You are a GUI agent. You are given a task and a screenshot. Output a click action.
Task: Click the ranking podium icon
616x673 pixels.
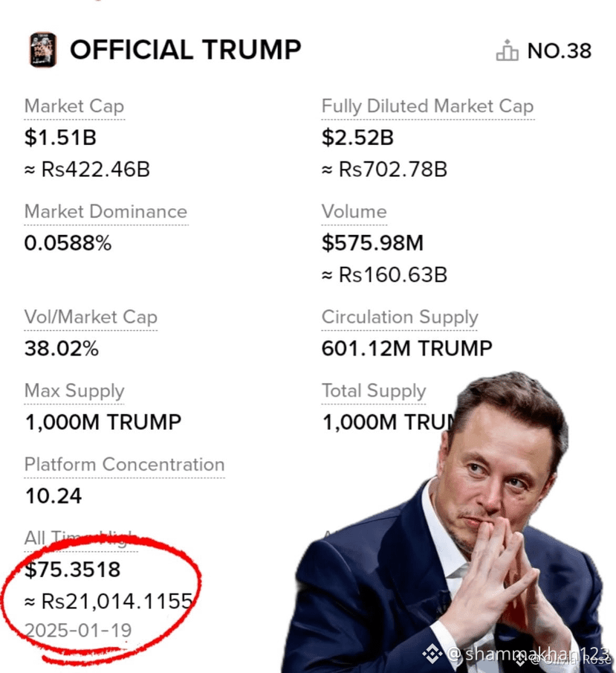507,51
